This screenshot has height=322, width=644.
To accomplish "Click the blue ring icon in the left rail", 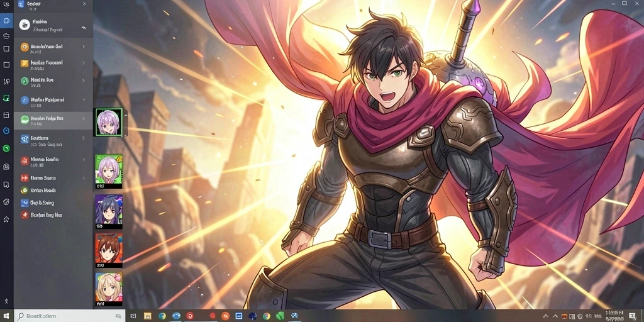I will (6, 131).
